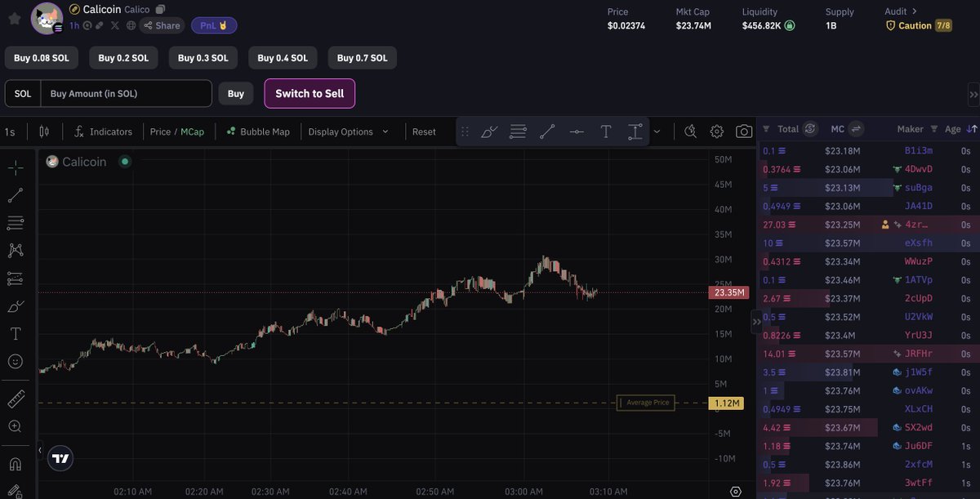Open the chart settings gear
Screen dimensions: 980x499
tap(716, 131)
